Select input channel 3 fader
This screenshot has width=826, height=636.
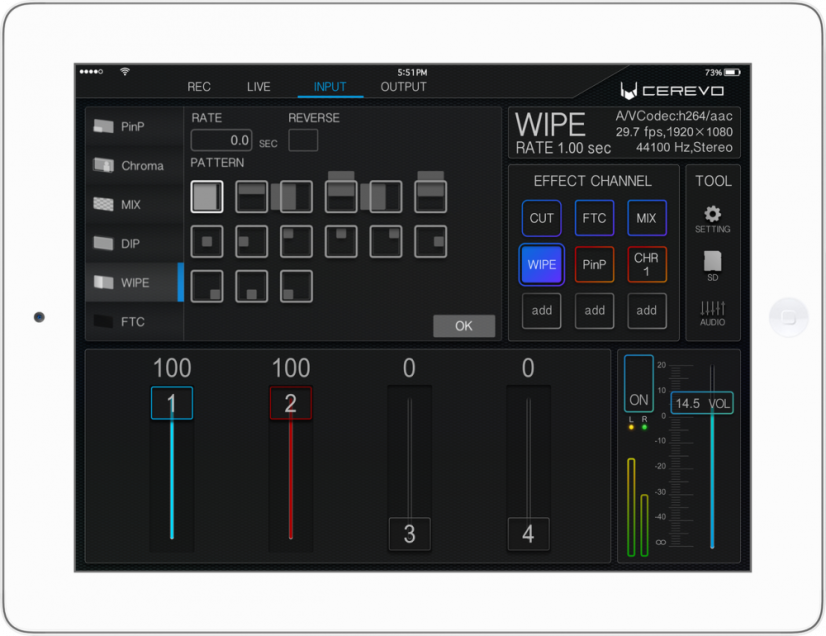409,534
